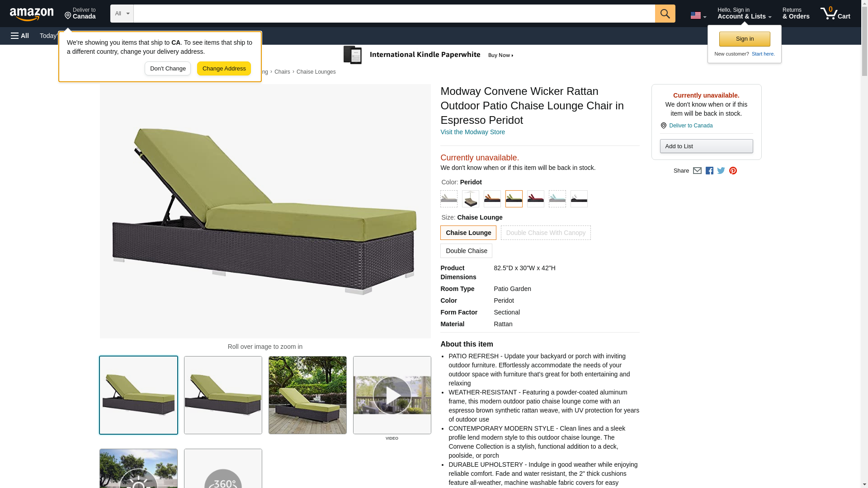Share product on Facebook

click(709, 171)
